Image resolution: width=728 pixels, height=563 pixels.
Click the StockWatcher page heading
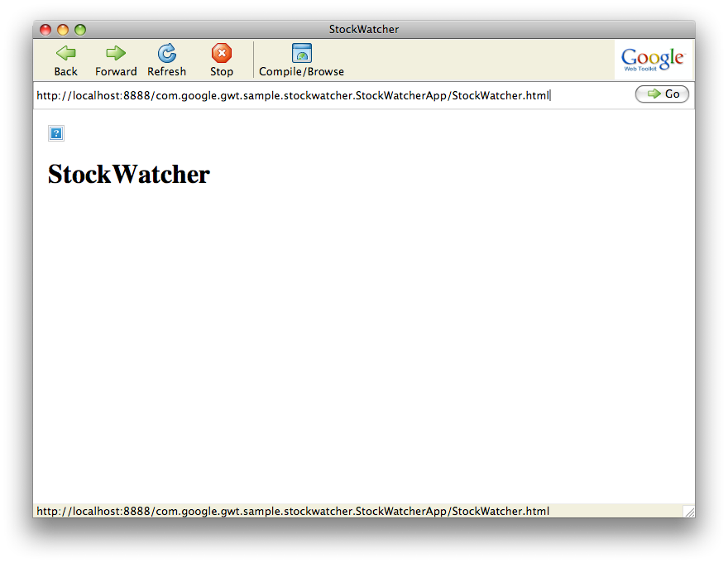(129, 174)
